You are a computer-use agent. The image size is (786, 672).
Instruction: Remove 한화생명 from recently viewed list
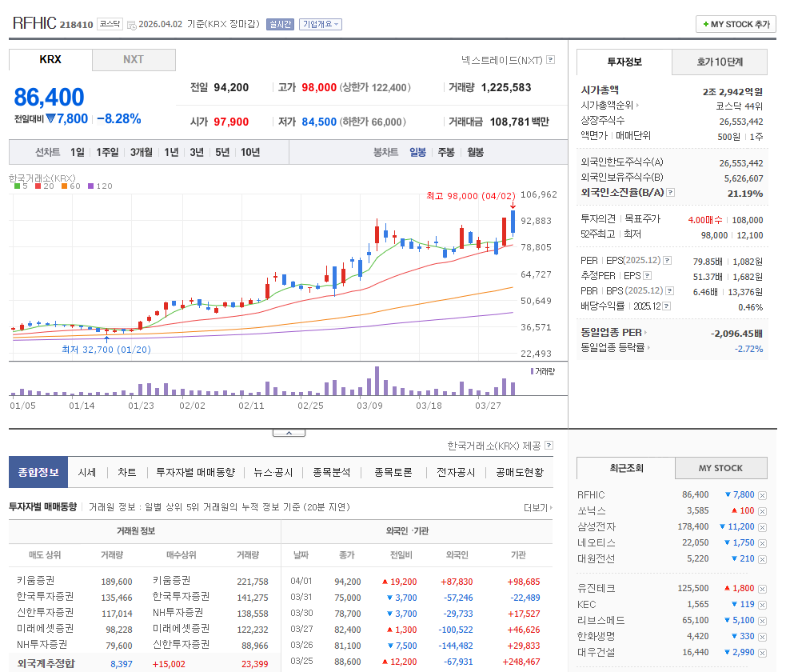pyautogui.click(x=763, y=638)
